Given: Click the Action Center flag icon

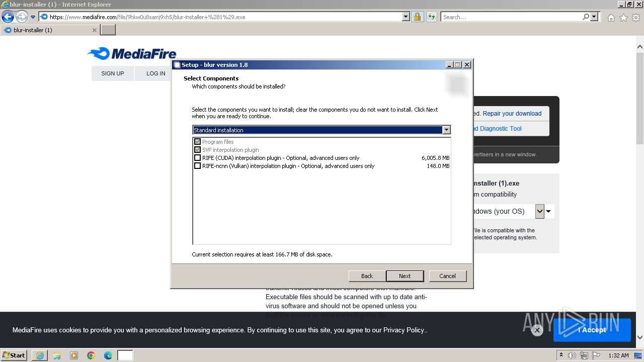Looking at the screenshot, I should point(596,355).
